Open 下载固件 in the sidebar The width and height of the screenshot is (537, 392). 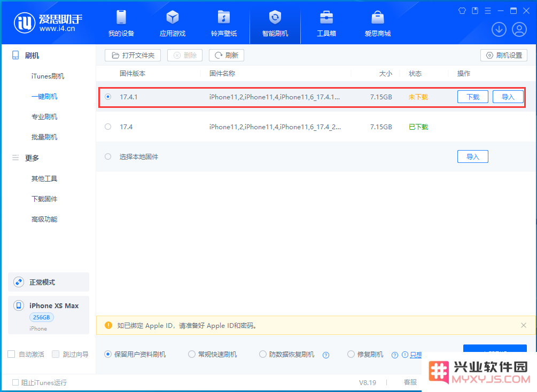[x=44, y=199]
